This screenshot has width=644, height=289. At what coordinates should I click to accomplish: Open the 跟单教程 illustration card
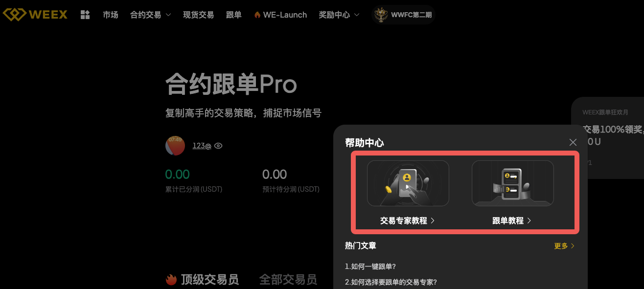pyautogui.click(x=512, y=183)
